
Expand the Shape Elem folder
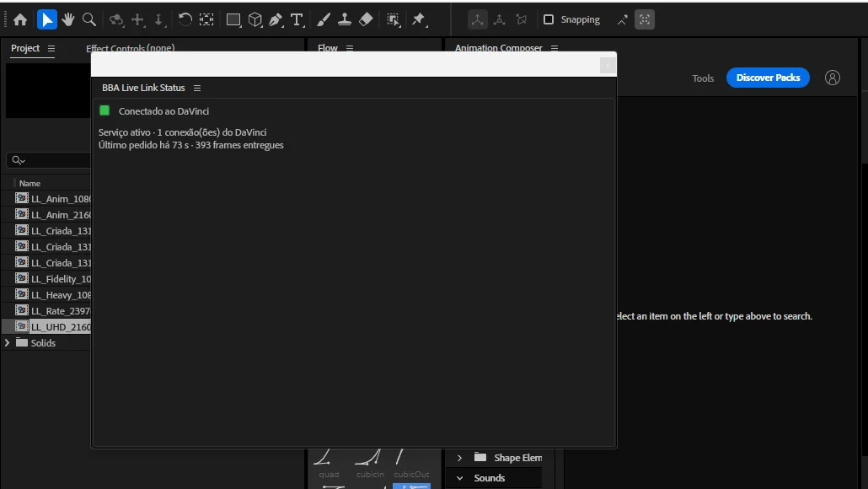point(459,458)
